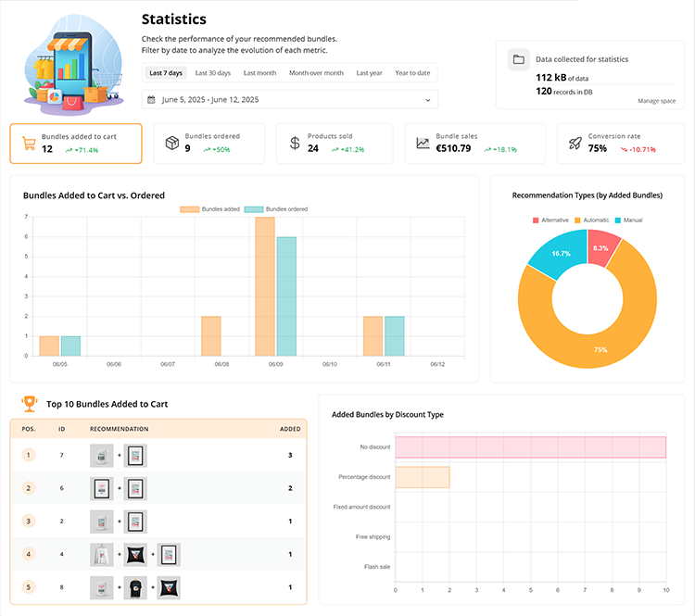Select the Last year tab
Viewport: 695px width, 616px height.
(x=369, y=73)
